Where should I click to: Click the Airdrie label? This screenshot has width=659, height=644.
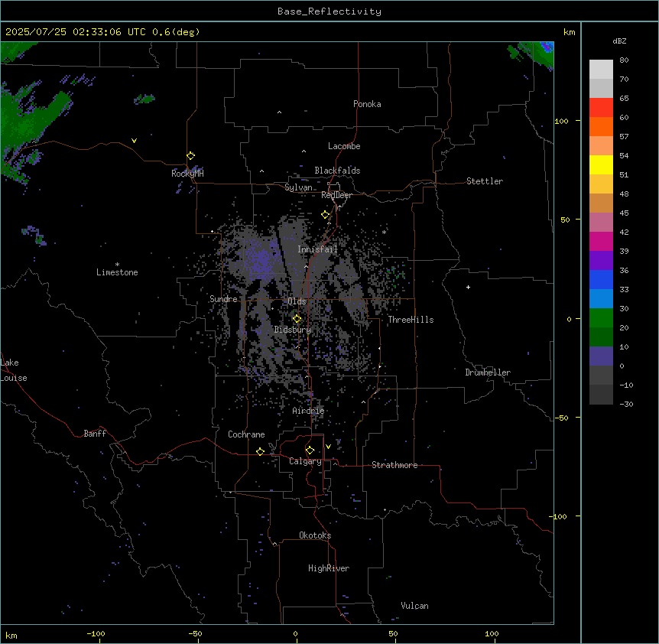coord(309,411)
